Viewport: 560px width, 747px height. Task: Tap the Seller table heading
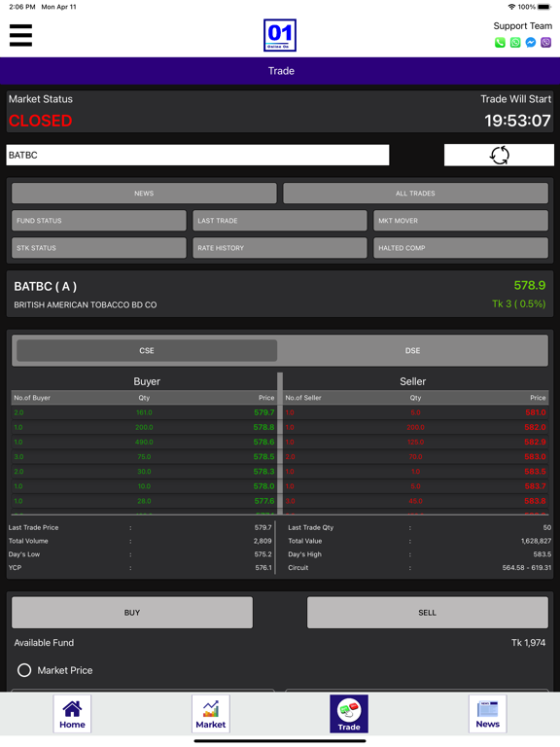click(x=413, y=381)
